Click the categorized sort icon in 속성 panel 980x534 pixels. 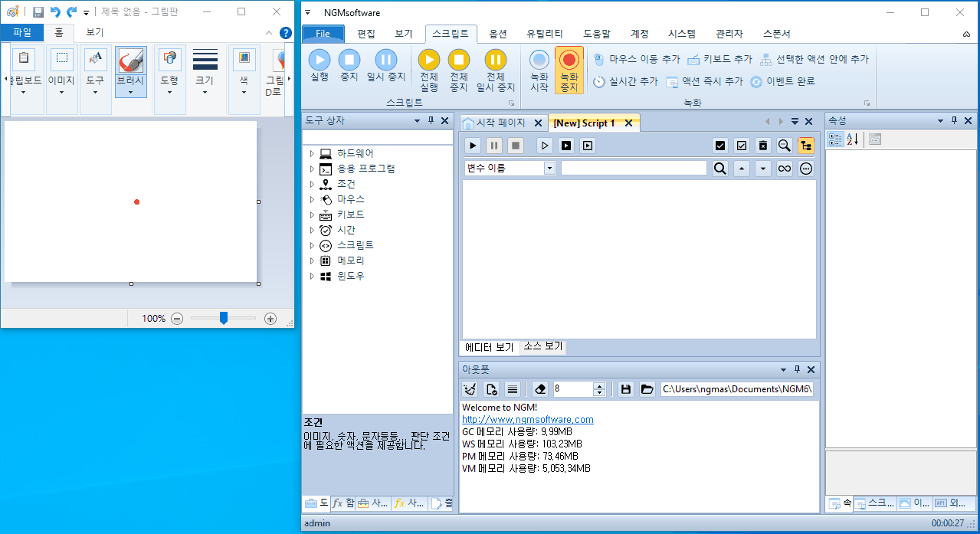point(836,139)
